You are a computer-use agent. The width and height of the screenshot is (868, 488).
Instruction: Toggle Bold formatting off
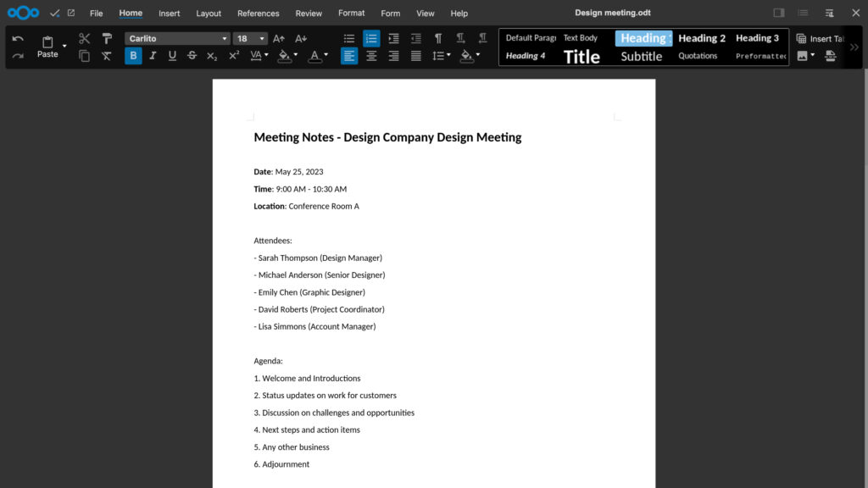(x=133, y=56)
